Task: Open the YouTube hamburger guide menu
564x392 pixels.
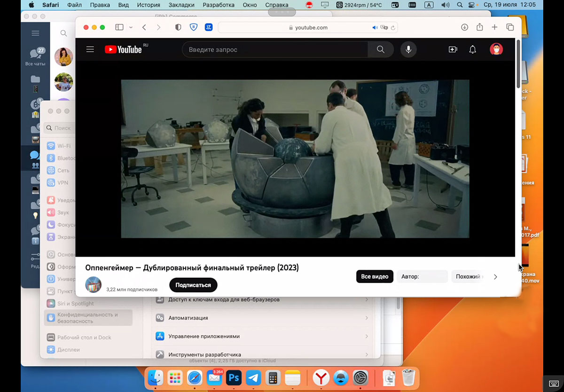Action: tap(90, 49)
